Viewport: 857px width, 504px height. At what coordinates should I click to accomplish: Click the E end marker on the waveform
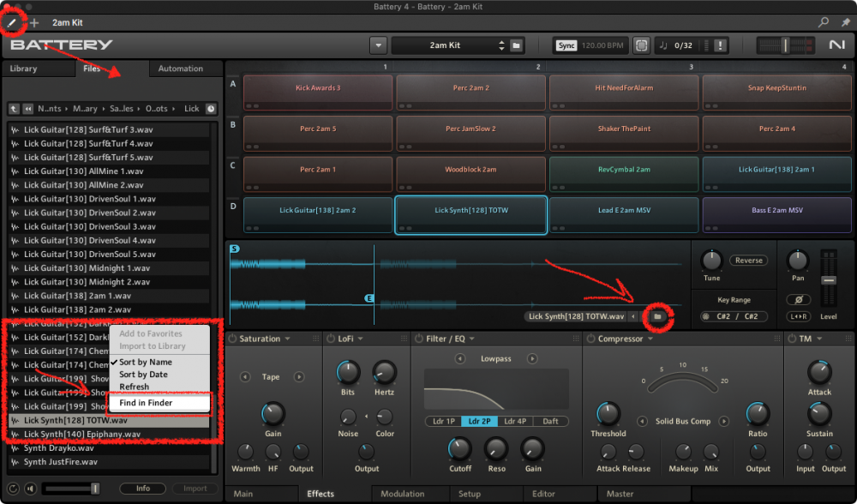click(x=369, y=298)
